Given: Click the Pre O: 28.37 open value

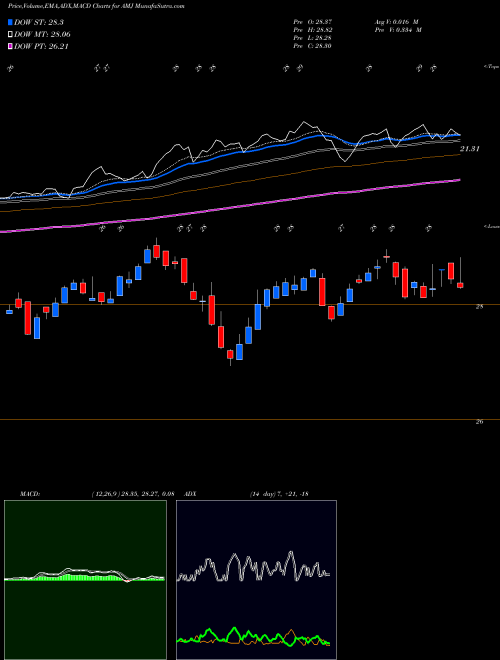Looking at the screenshot, I should 314,21.
